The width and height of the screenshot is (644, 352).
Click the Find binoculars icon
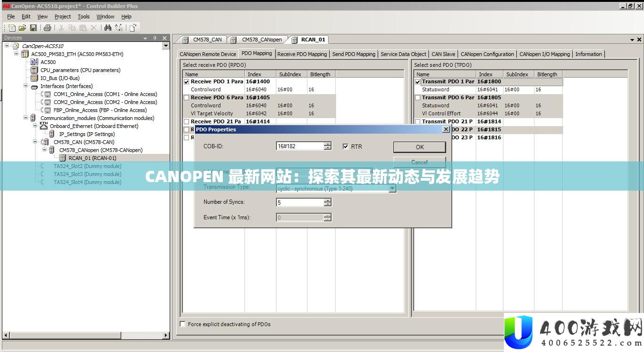click(108, 28)
